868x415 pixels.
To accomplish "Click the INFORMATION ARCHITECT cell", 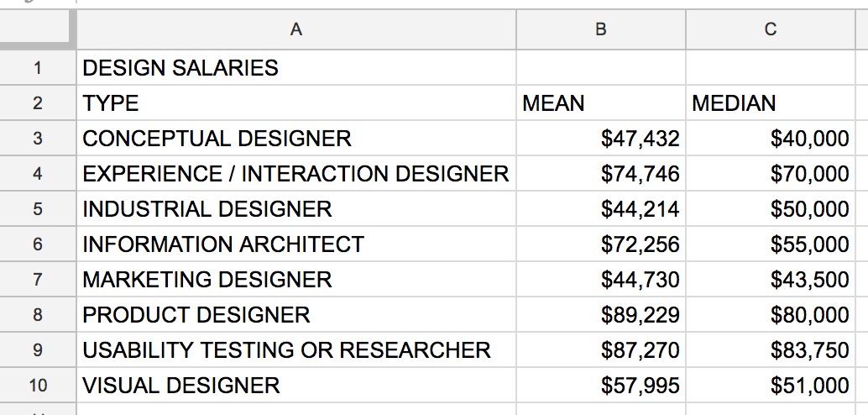I will (296, 244).
